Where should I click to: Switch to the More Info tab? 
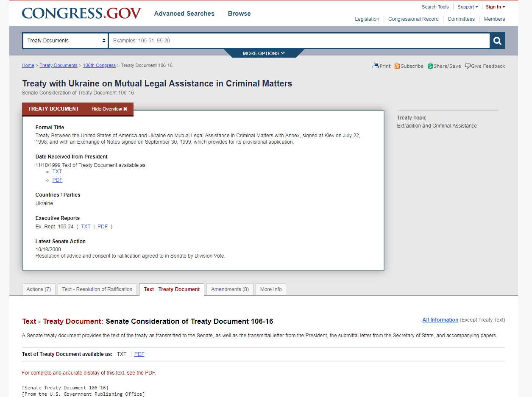(271, 289)
